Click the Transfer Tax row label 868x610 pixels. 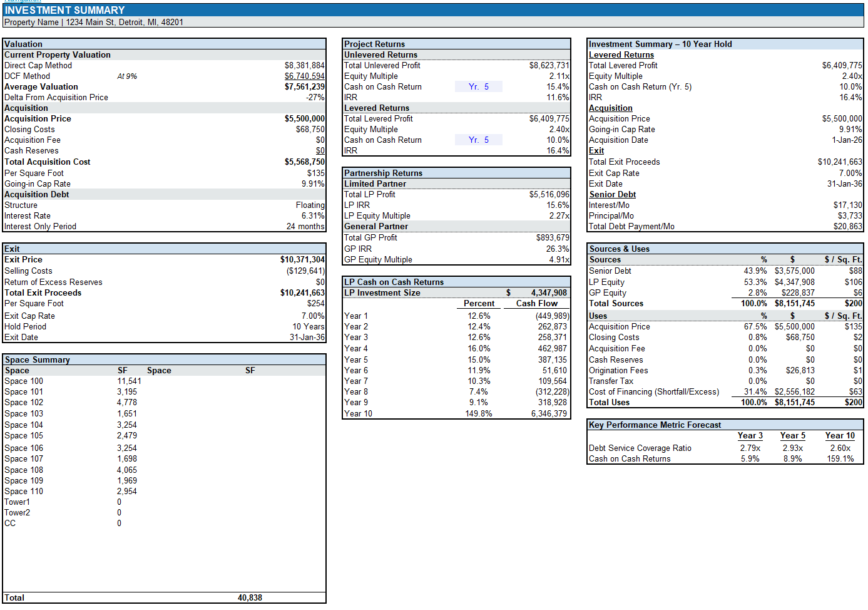pos(611,381)
